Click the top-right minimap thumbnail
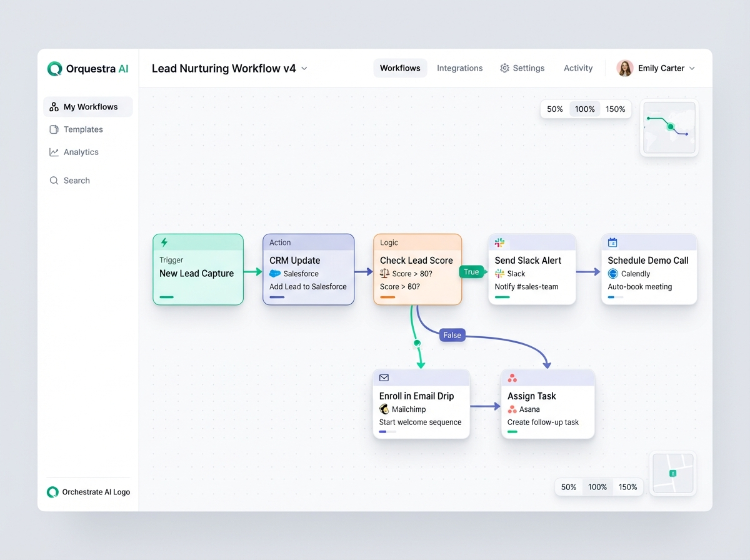Image resolution: width=750 pixels, height=560 pixels. [x=669, y=127]
